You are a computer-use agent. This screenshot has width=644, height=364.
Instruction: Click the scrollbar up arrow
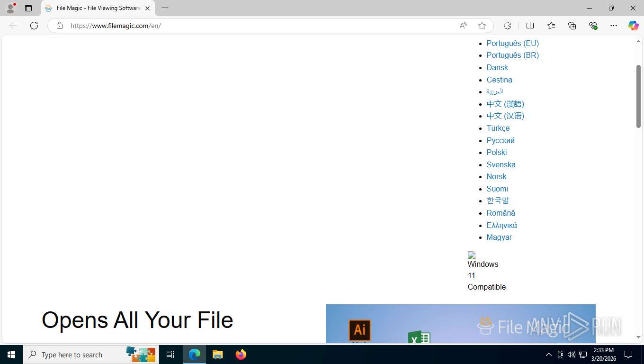(x=638, y=42)
